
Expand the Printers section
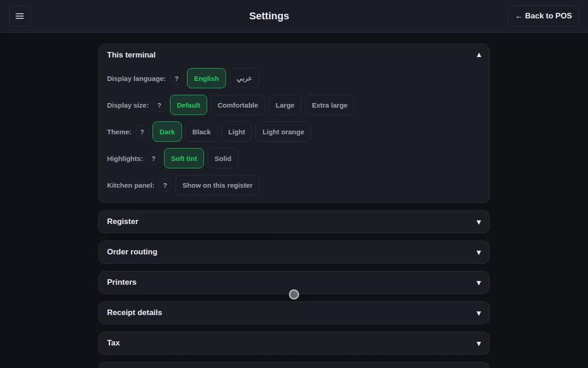(x=294, y=282)
